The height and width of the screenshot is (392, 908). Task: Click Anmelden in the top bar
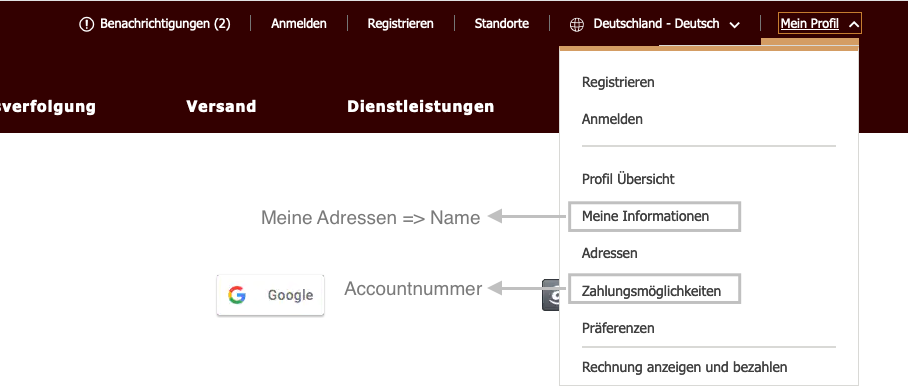pos(299,24)
